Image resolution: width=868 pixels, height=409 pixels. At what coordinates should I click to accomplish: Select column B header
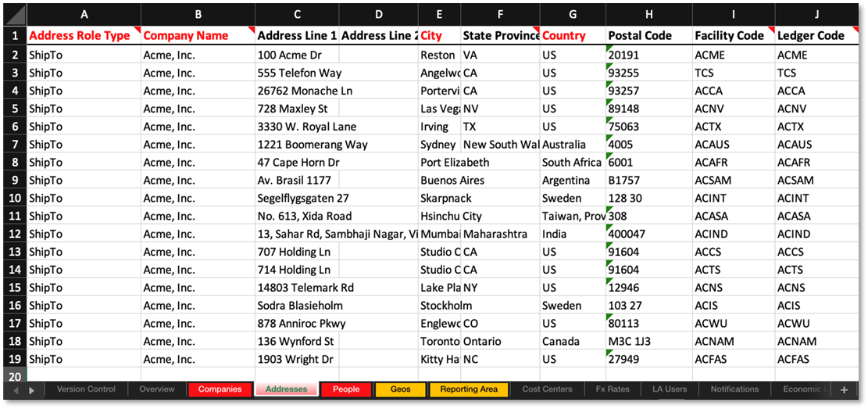coord(198,15)
